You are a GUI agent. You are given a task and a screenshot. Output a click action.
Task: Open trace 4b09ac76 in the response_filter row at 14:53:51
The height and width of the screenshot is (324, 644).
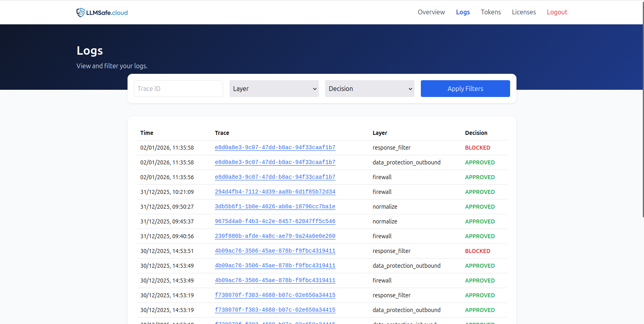pos(275,251)
